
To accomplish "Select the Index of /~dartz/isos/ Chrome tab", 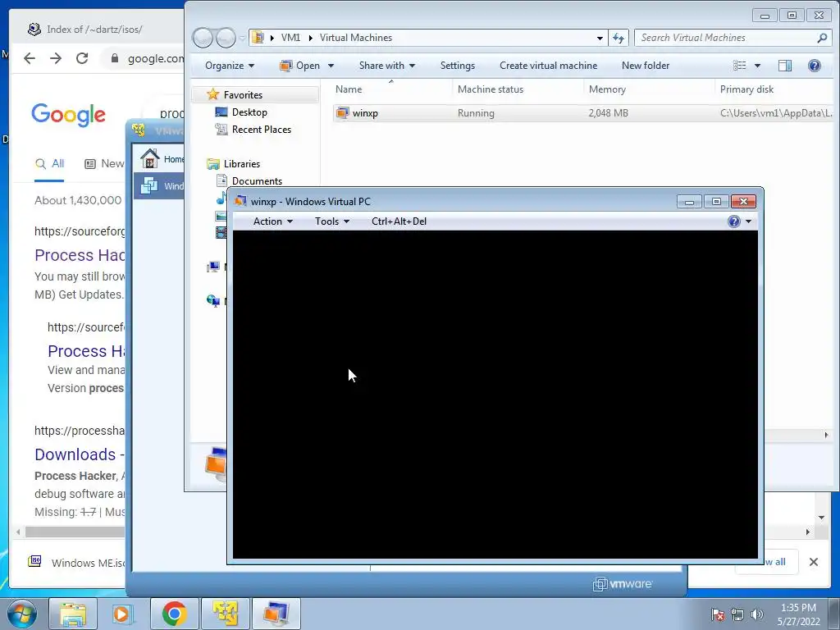I will point(94,30).
